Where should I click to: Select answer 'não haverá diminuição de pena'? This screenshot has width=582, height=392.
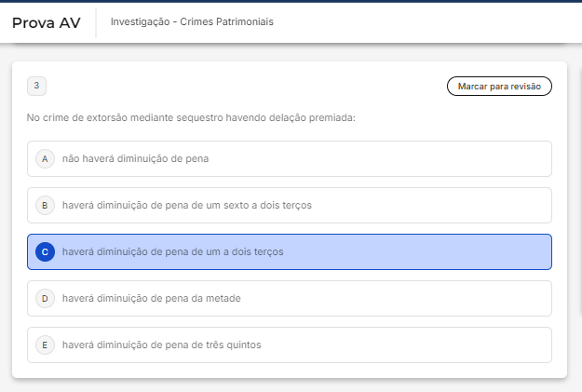(x=135, y=158)
